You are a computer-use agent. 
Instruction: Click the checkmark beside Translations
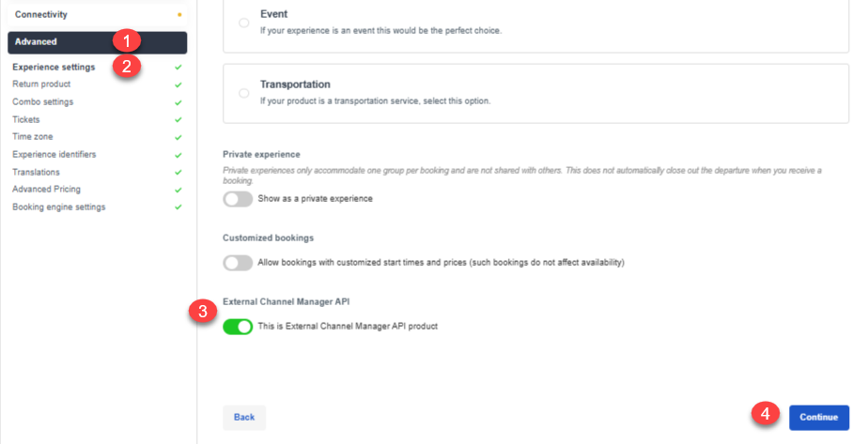[178, 173]
